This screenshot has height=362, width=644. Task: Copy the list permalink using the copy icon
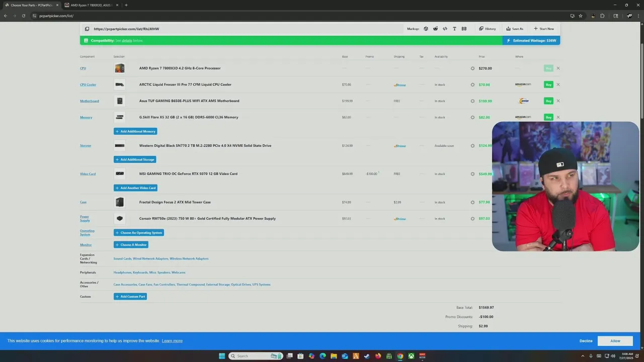click(87, 29)
